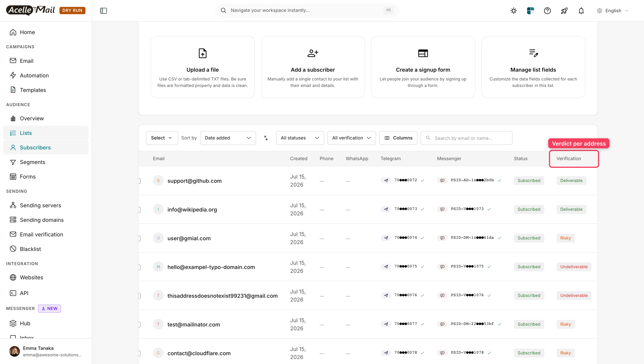Click Search by email or name field
This screenshot has width=644, height=364.
pos(467,138)
